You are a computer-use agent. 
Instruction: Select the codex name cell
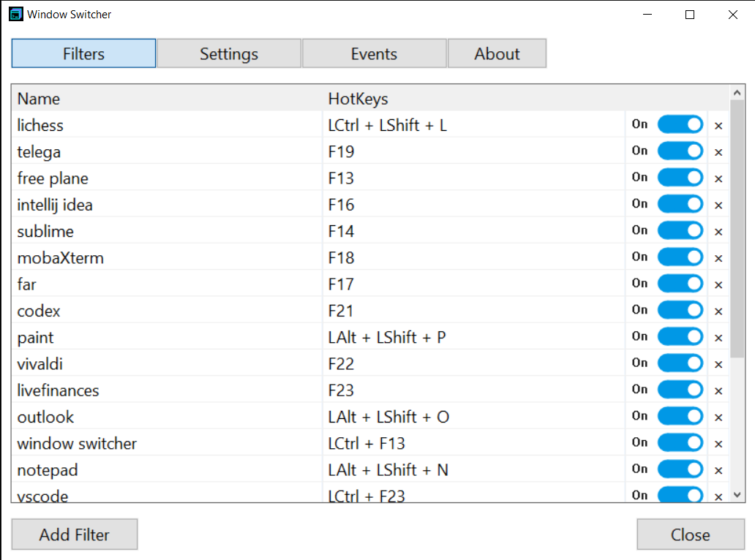(167, 311)
